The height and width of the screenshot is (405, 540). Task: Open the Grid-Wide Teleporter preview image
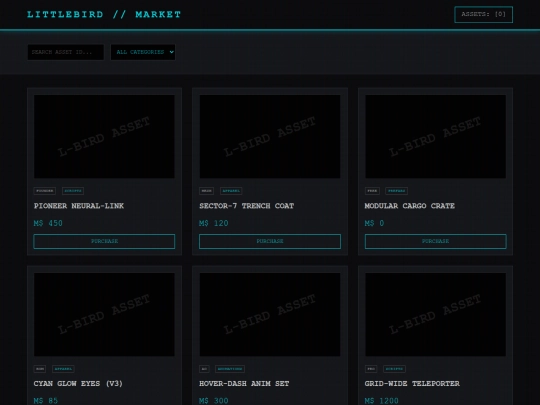[435, 314]
